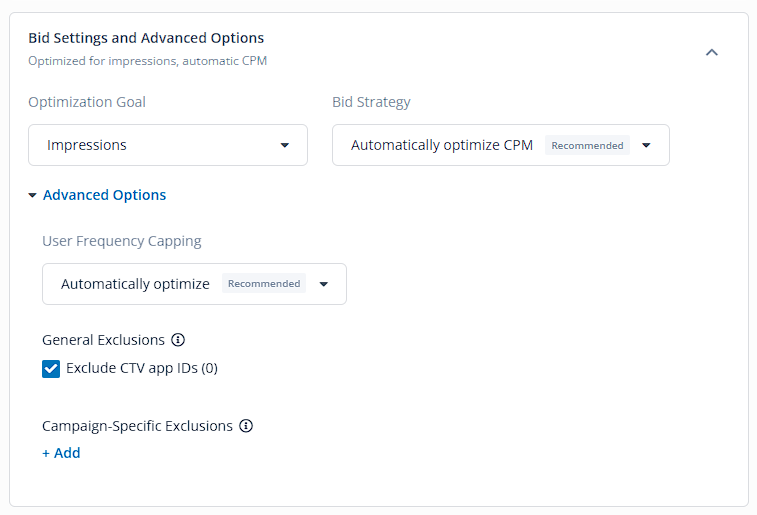
Task: Click the User Frequency Capping caret arrow
Action: point(324,284)
